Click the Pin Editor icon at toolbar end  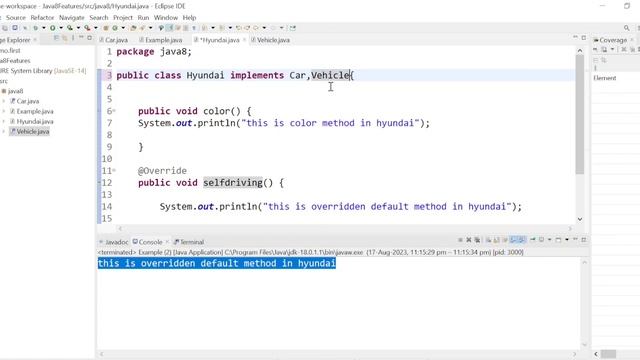coord(293,28)
